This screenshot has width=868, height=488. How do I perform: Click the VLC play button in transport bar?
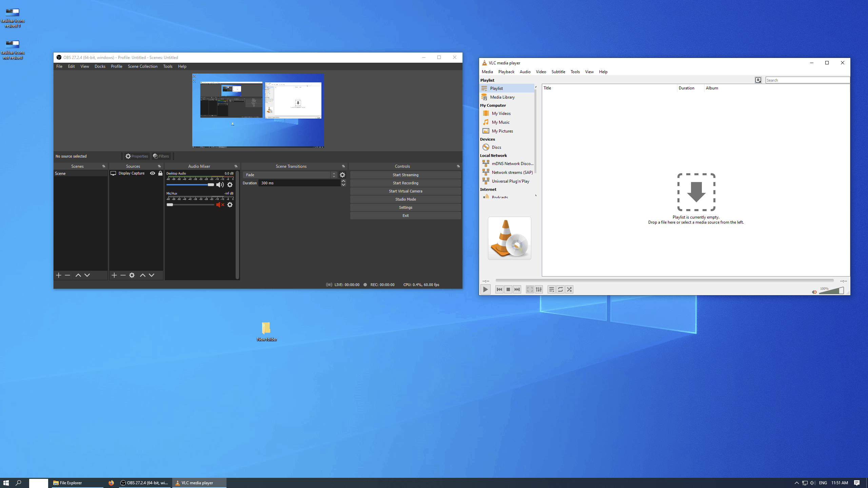[486, 289]
